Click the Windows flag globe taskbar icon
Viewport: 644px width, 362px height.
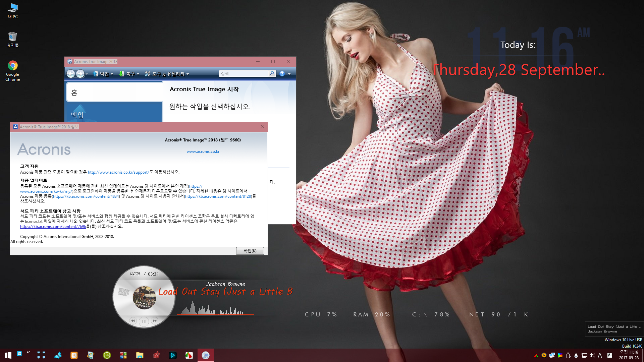tap(91, 355)
